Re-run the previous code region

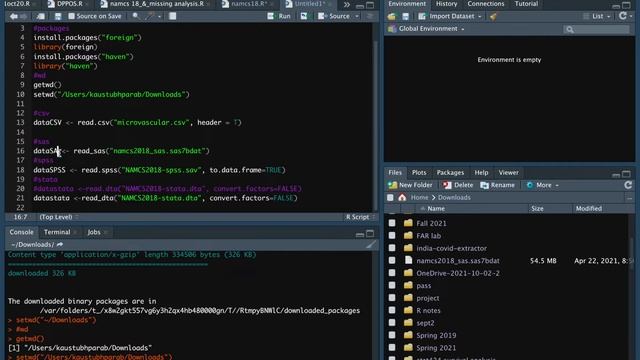(x=304, y=16)
